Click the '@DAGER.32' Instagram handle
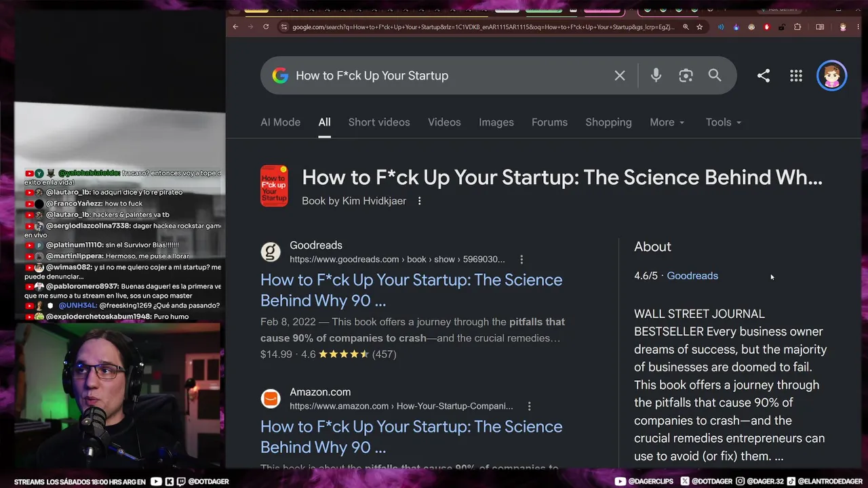This screenshot has width=868, height=488. pyautogui.click(x=766, y=481)
